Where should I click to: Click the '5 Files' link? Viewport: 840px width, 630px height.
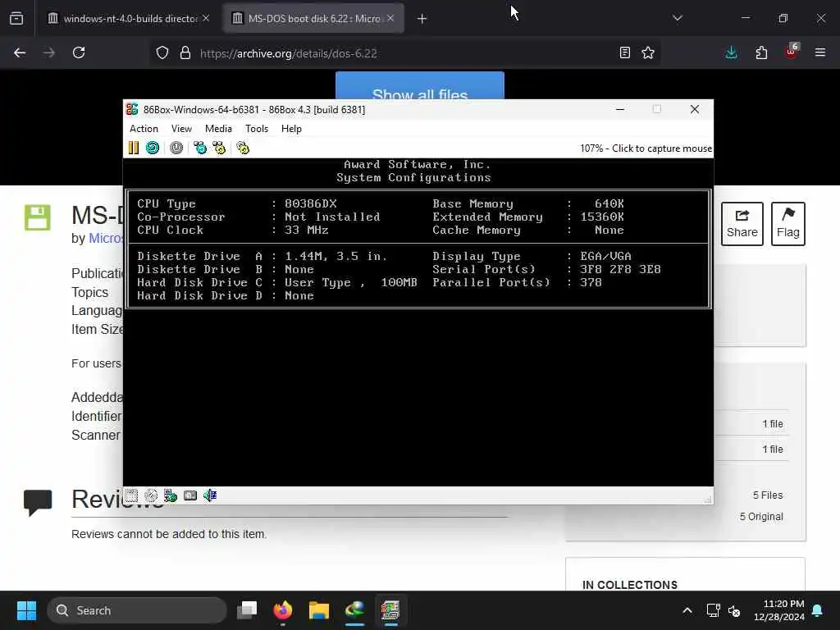pos(768,495)
